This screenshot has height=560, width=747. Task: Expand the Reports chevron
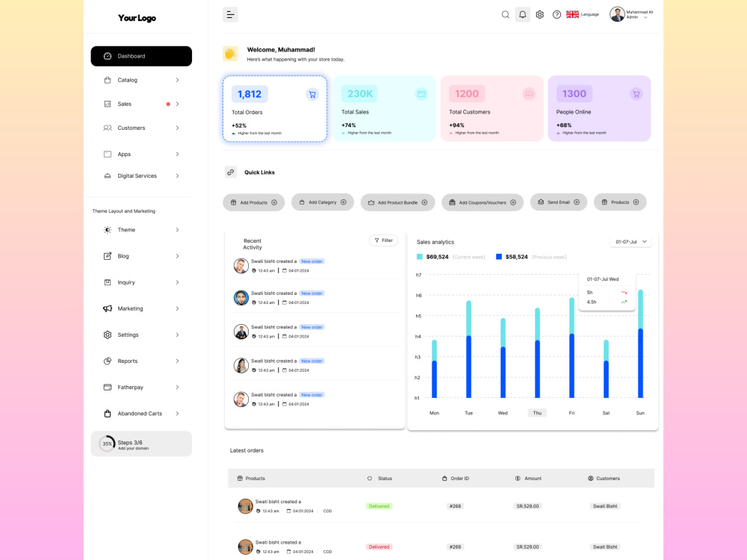pyautogui.click(x=177, y=361)
